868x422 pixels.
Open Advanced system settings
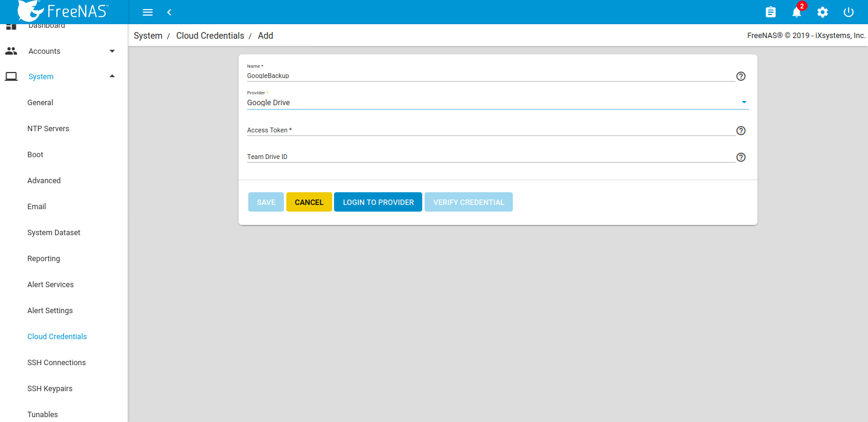(x=44, y=181)
